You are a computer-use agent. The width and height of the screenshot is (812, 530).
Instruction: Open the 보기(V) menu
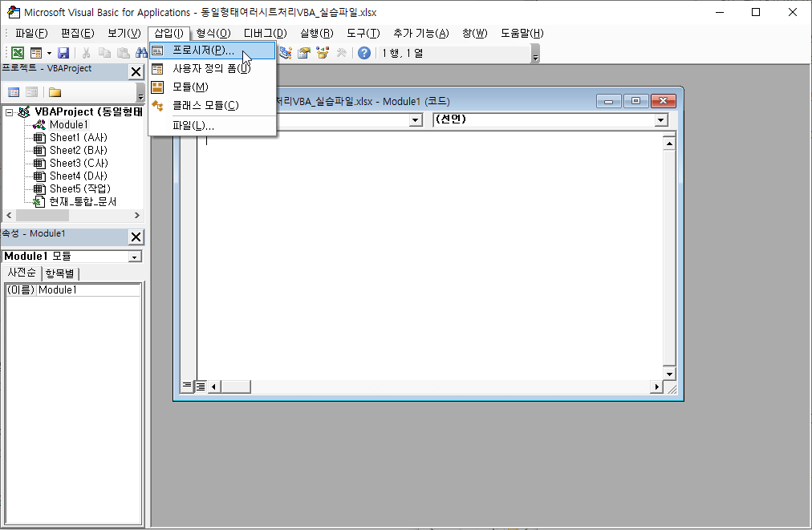124,33
